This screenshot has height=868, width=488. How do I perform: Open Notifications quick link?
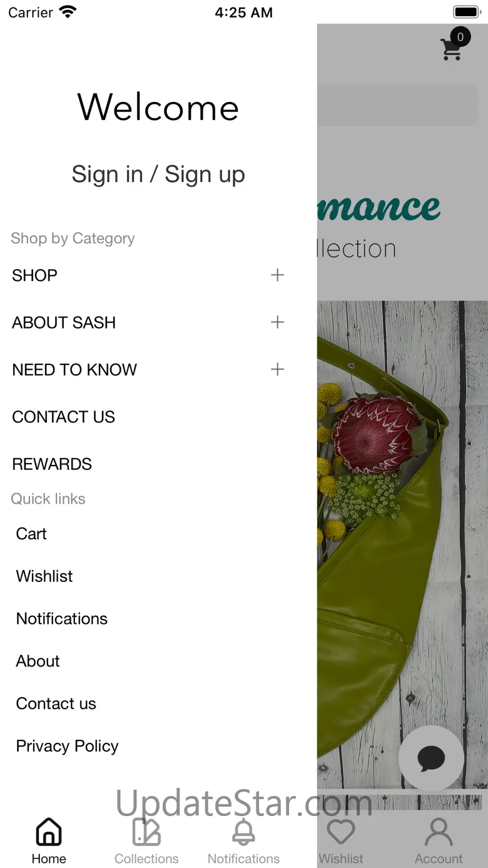[62, 619]
